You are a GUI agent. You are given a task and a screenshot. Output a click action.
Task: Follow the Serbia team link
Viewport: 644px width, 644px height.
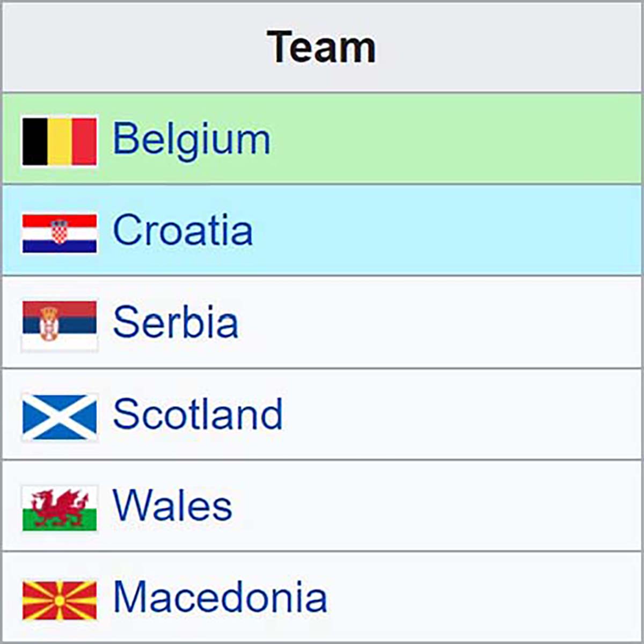pyautogui.click(x=175, y=322)
